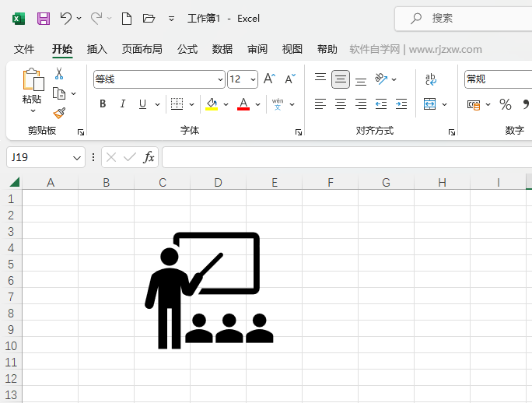
Task: Click the J19 name box
Action: (x=45, y=157)
